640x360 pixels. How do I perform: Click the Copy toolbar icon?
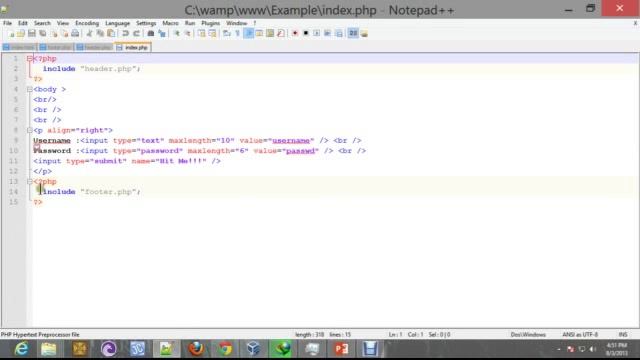100,33
